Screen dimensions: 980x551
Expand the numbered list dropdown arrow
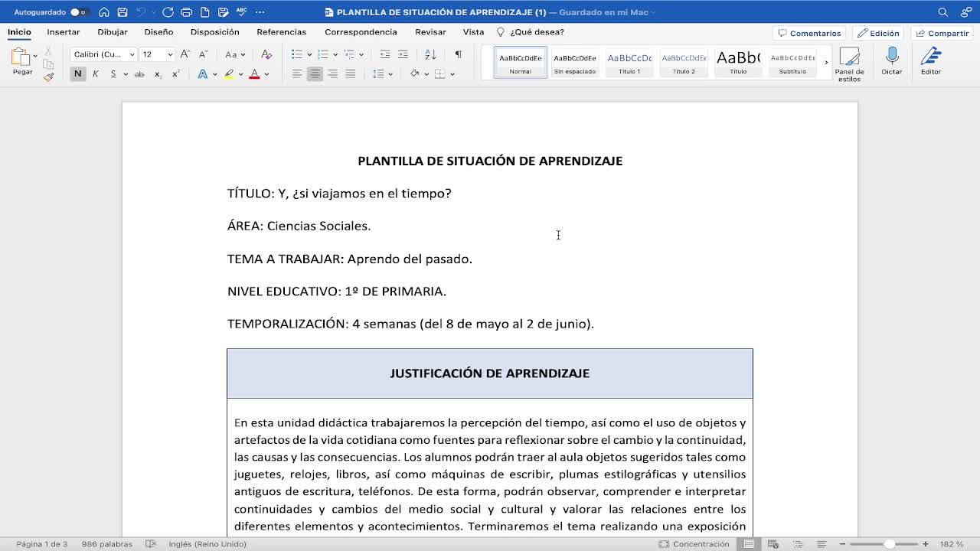(335, 54)
